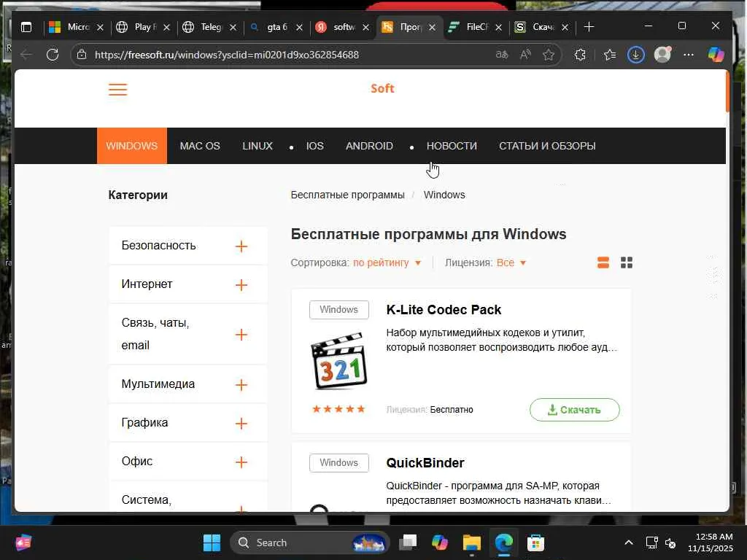Click K-Lite five-star rating
This screenshot has height=560, width=747.
[338, 409]
